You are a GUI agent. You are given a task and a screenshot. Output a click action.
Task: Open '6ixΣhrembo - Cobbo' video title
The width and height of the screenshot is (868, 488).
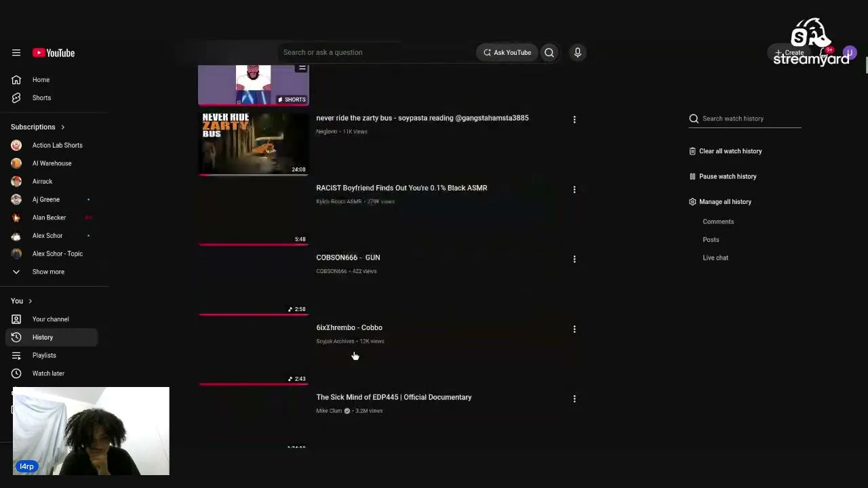pyautogui.click(x=349, y=327)
